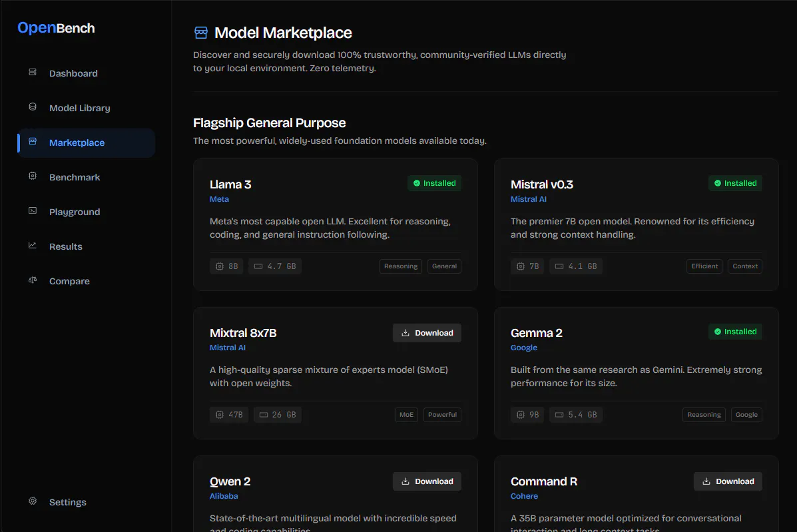
Task: Download the Qwen 2 model
Action: click(427, 481)
